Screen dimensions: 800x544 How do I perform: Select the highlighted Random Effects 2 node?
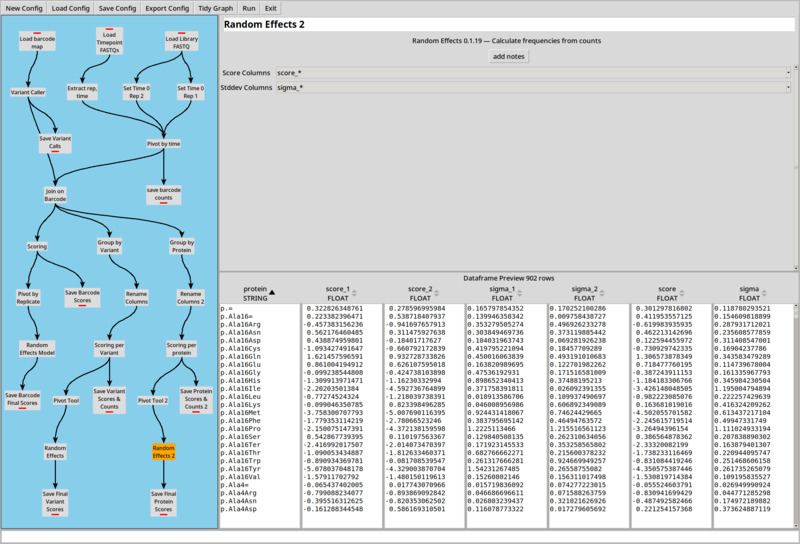tap(163, 452)
